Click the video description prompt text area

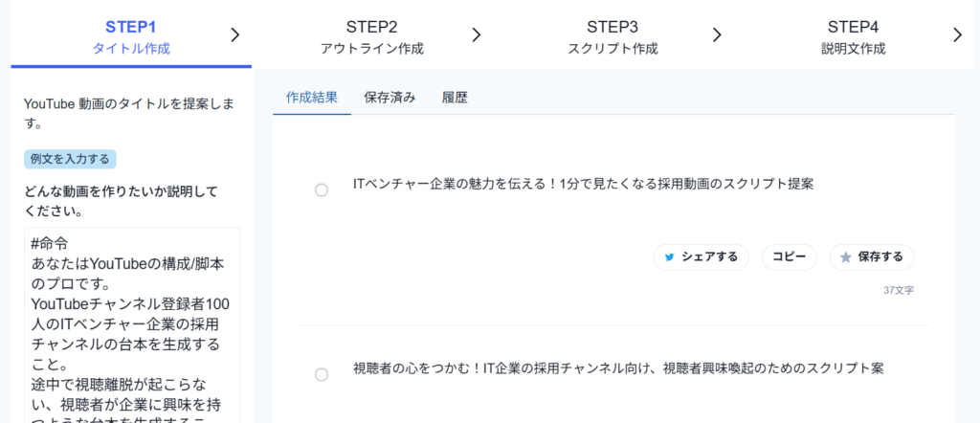tap(132, 325)
